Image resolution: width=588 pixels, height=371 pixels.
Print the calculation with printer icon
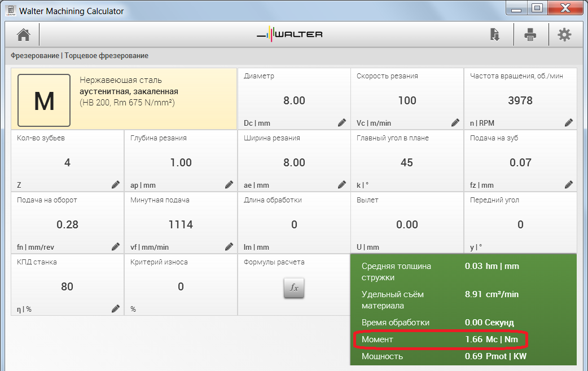pos(530,35)
